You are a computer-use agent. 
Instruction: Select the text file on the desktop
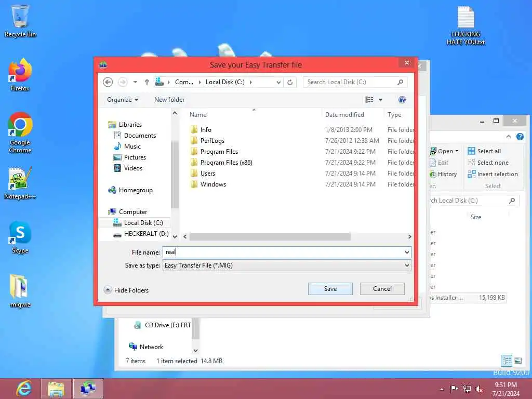tap(466, 25)
